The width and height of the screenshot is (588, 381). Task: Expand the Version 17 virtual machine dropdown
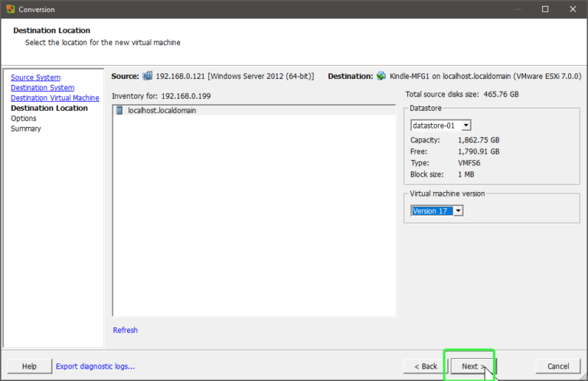(x=437, y=210)
